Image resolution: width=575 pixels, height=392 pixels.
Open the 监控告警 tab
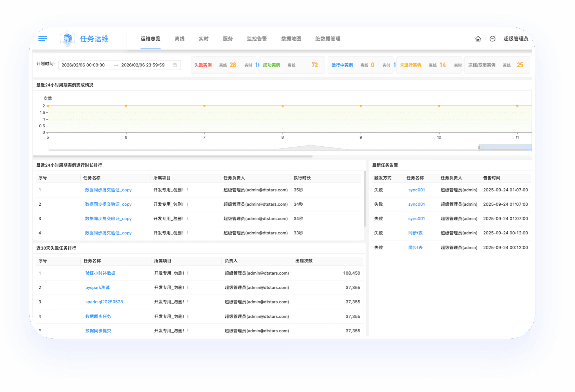click(x=257, y=39)
